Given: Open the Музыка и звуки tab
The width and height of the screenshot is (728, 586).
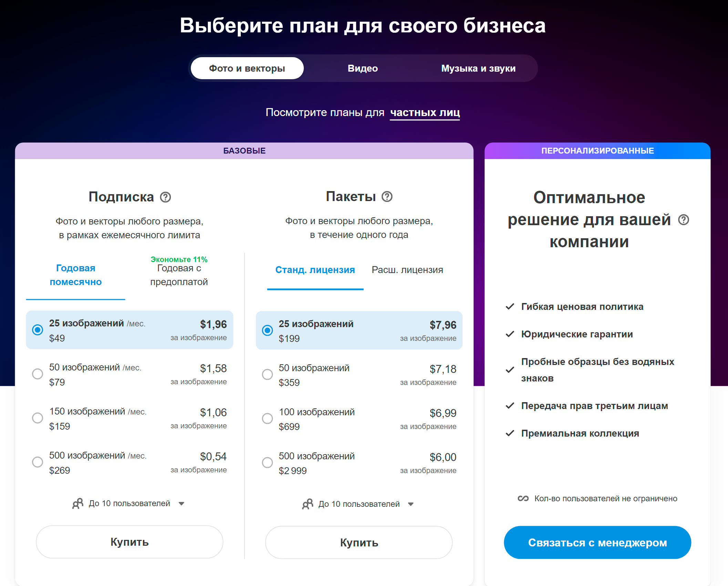Looking at the screenshot, I should [478, 68].
